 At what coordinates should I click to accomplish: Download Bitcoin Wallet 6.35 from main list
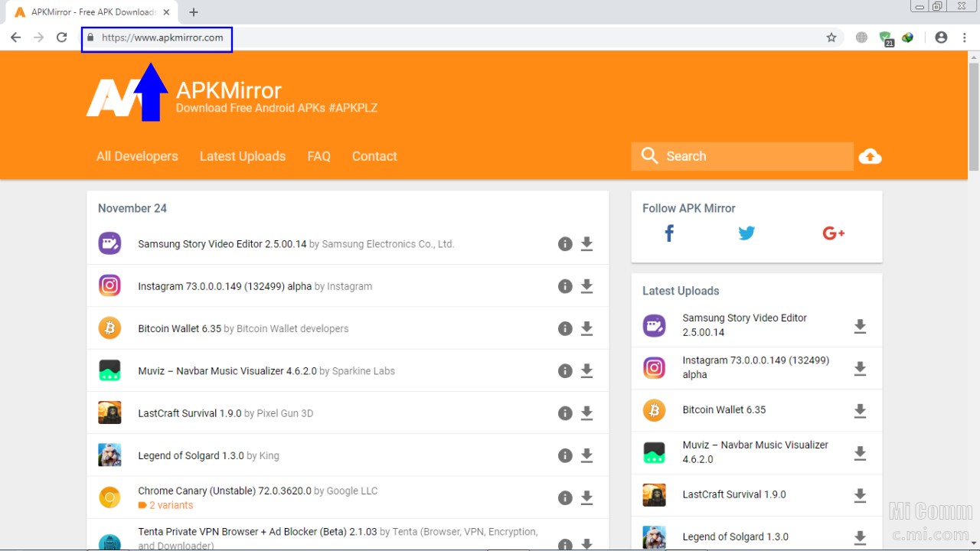[x=586, y=328]
